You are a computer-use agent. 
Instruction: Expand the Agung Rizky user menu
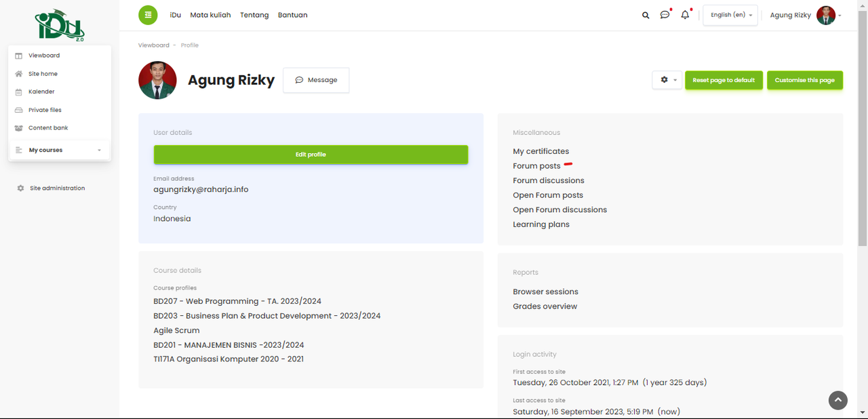coord(806,15)
